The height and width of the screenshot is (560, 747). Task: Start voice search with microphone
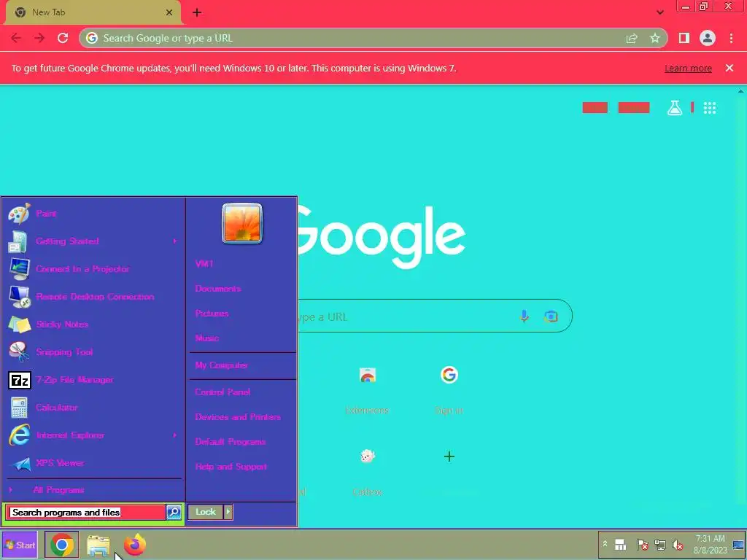(524, 316)
